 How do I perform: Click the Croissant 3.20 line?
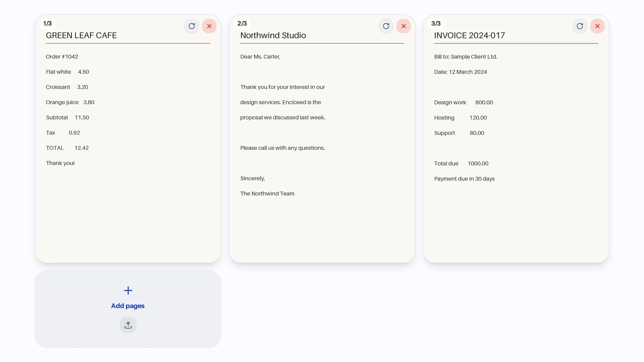tap(67, 87)
